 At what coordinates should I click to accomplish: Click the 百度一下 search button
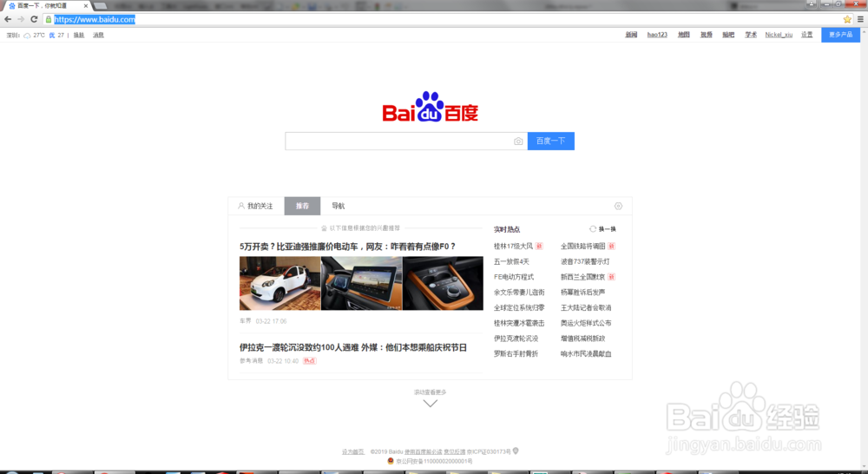tap(551, 142)
